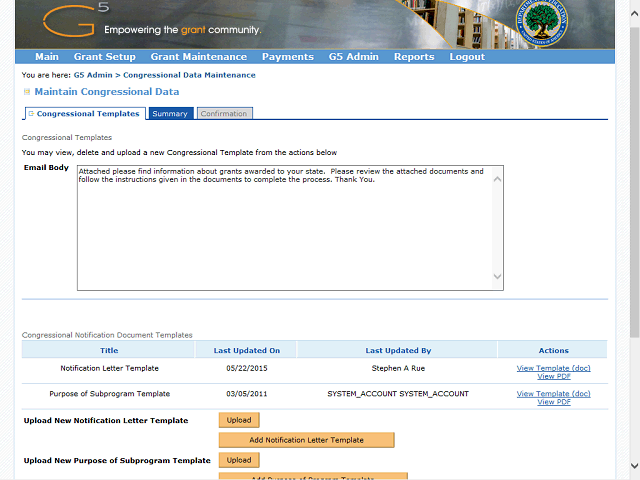The height and width of the screenshot is (480, 640).
Task: Click SYSTEM_ACCOUNT SYSTEM_ACCOUNT cell
Action: pyautogui.click(x=398, y=394)
